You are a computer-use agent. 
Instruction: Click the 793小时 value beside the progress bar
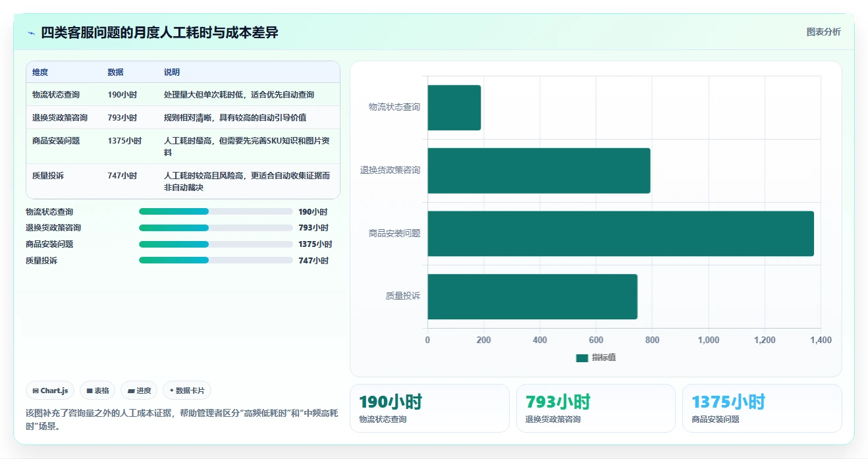click(x=313, y=228)
